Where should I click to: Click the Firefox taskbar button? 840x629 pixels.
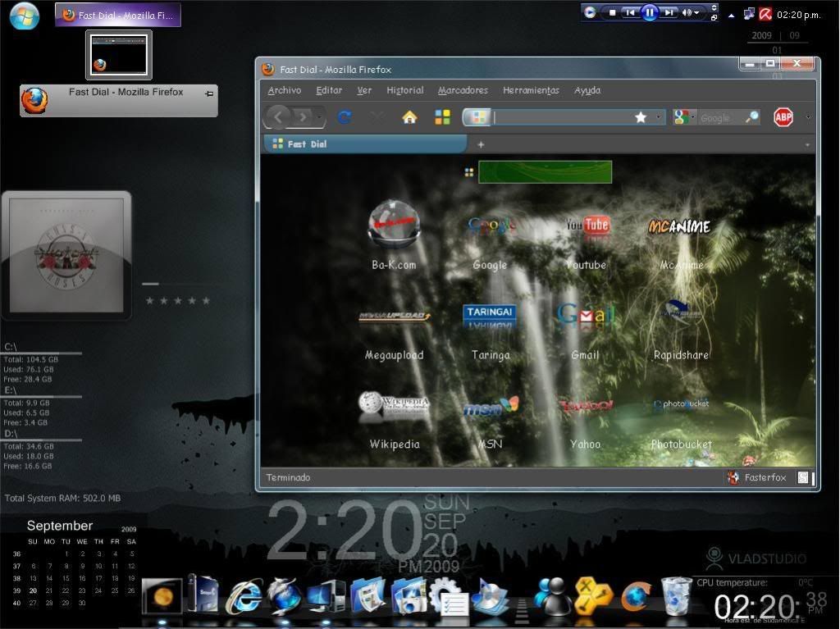[118, 15]
